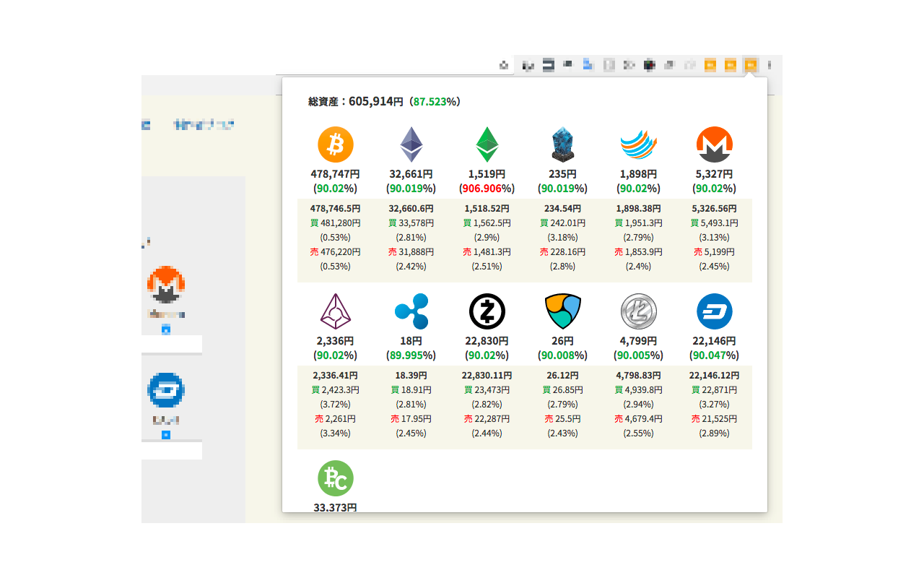
Task: Click the pixelated Dash icon on the background page
Action: point(166,390)
